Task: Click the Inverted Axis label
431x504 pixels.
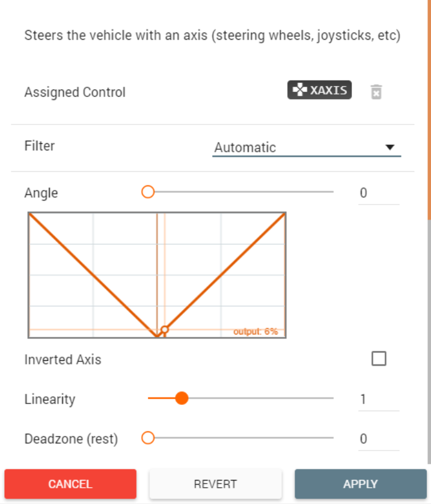Action: tap(63, 360)
